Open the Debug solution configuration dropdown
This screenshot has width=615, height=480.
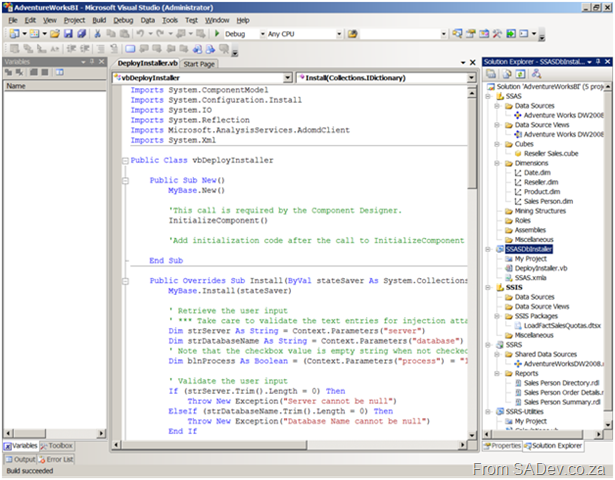262,34
